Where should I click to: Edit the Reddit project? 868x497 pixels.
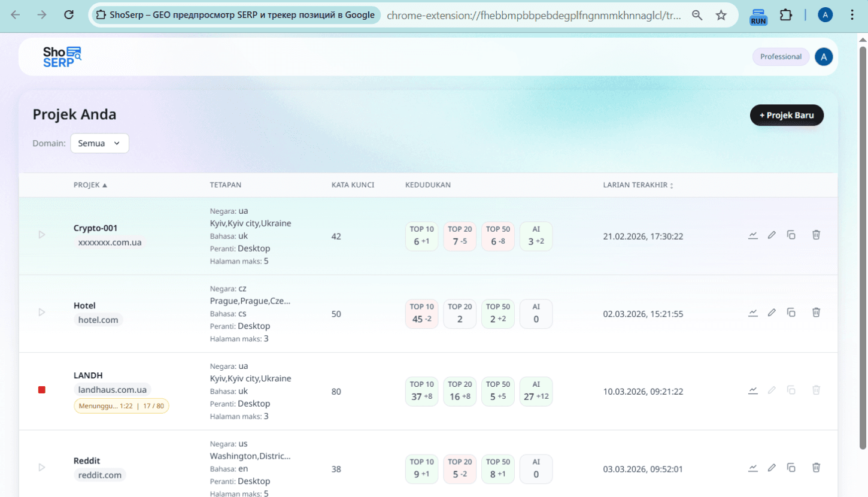click(772, 467)
